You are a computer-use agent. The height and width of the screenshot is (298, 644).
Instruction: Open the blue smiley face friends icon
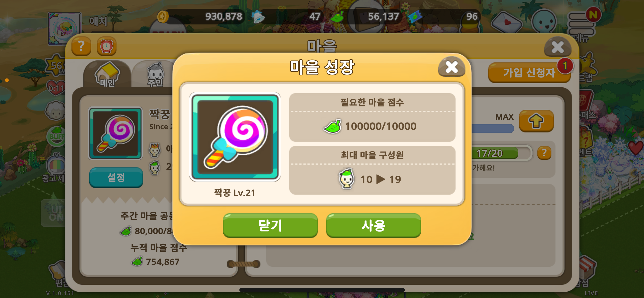tap(544, 22)
